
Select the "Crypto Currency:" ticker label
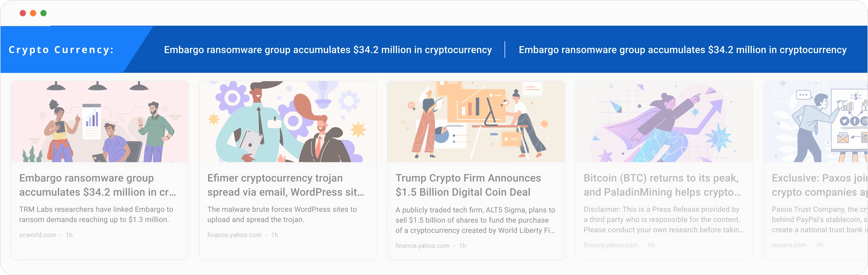click(x=61, y=50)
